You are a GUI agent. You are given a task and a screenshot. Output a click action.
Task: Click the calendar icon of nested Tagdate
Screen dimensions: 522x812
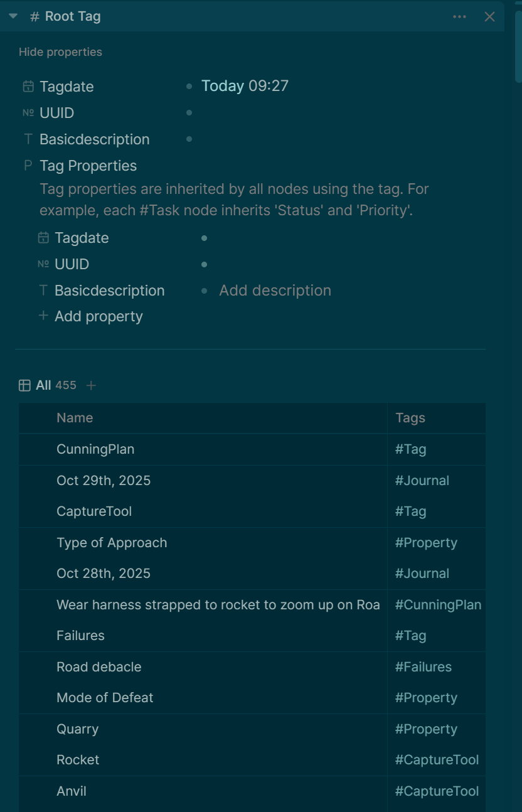point(43,238)
